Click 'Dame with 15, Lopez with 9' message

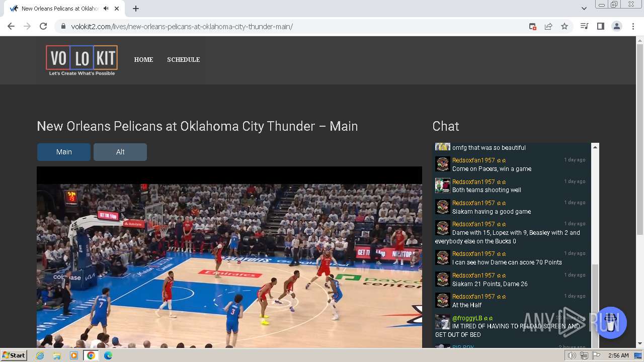(x=508, y=237)
